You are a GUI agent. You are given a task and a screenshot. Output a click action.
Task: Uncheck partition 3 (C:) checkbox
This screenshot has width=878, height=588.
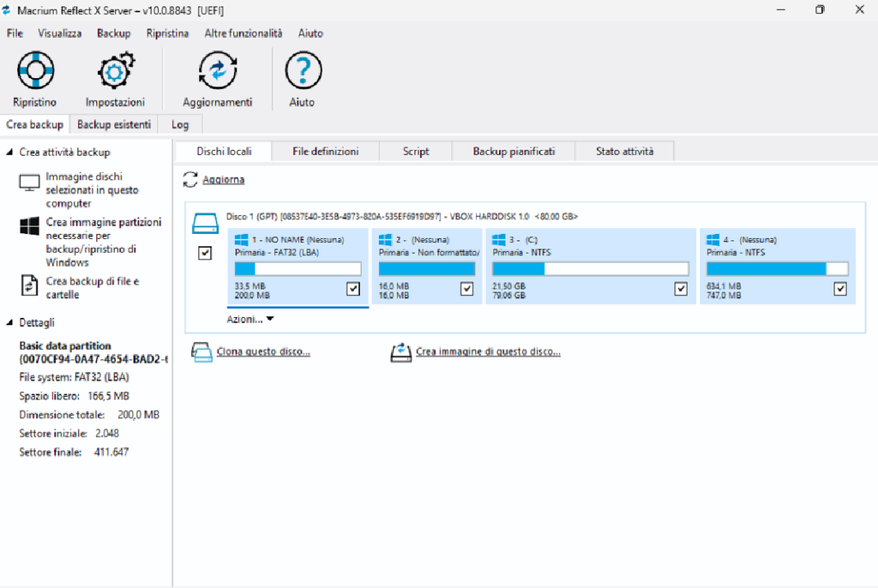coord(681,288)
